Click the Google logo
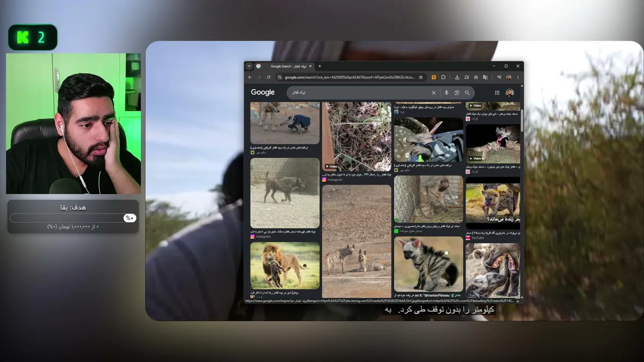 click(x=263, y=93)
